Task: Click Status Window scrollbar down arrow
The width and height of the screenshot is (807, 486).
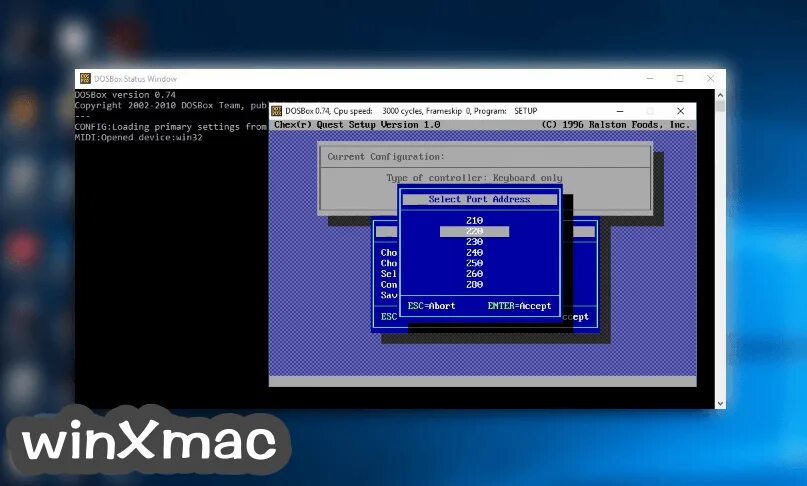Action: (x=720, y=404)
